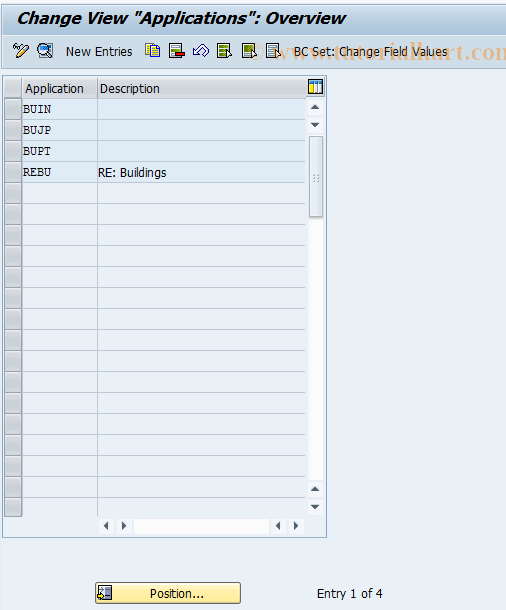Click the BUIN application cell
The image size is (506, 610).
point(60,109)
